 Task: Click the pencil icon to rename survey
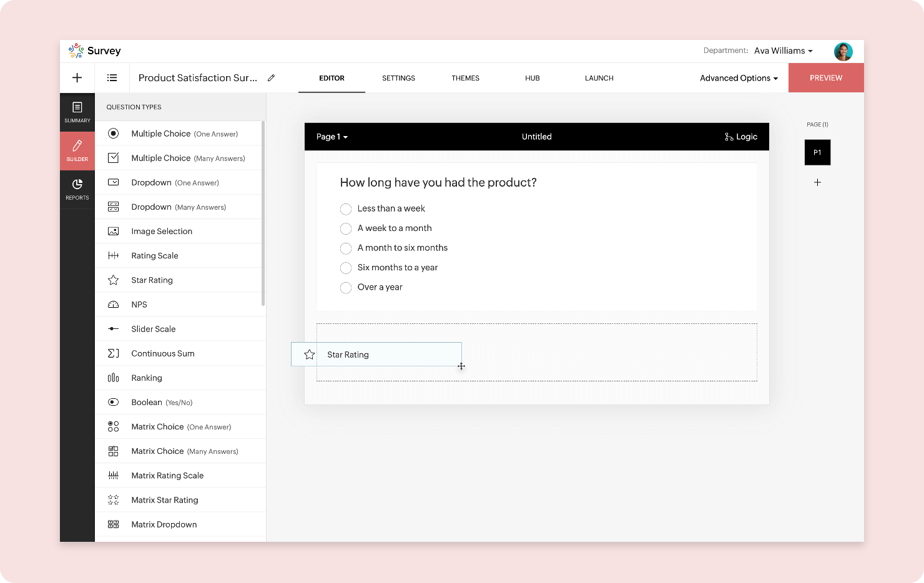271,78
